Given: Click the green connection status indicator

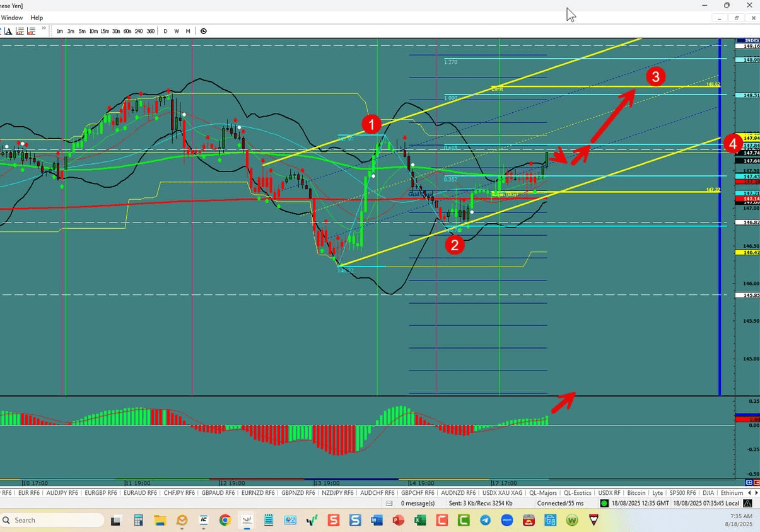Looking at the screenshot, I should (x=604, y=503).
